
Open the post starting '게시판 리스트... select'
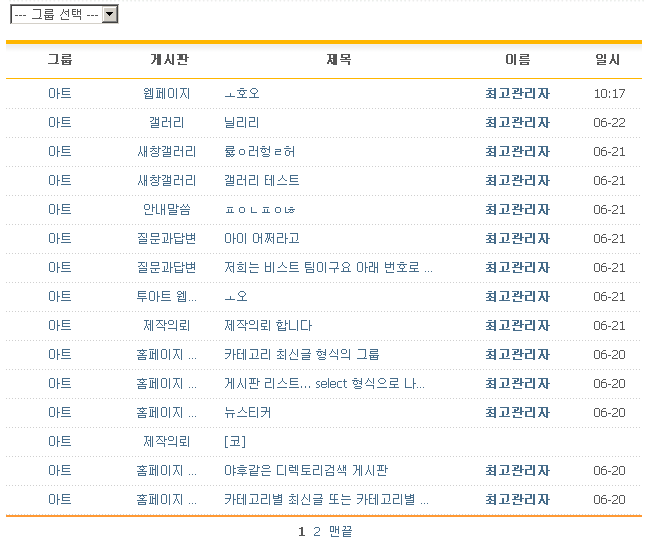(x=324, y=383)
